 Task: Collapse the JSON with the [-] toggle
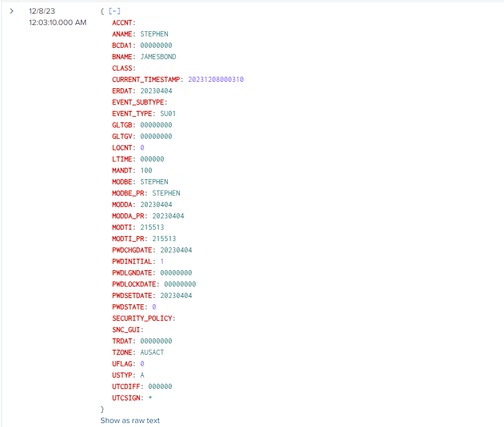(114, 11)
